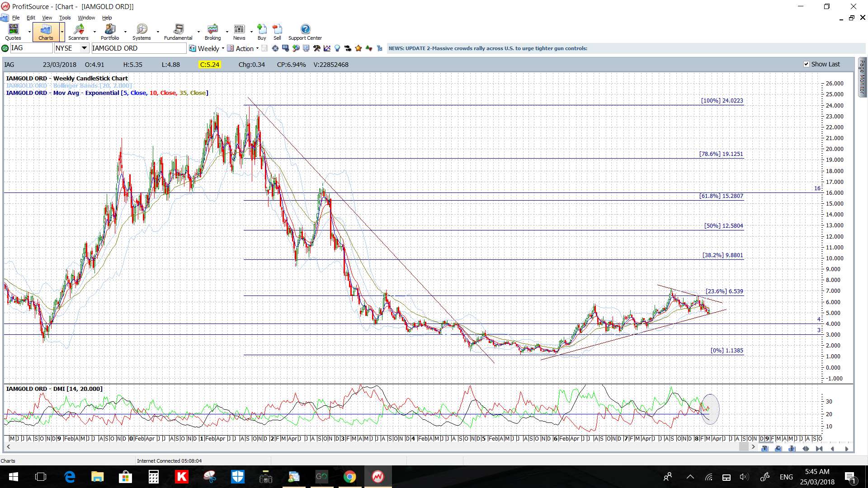Expand the Charts dropdown arrow
The width and height of the screenshot is (868, 488).
tap(62, 32)
